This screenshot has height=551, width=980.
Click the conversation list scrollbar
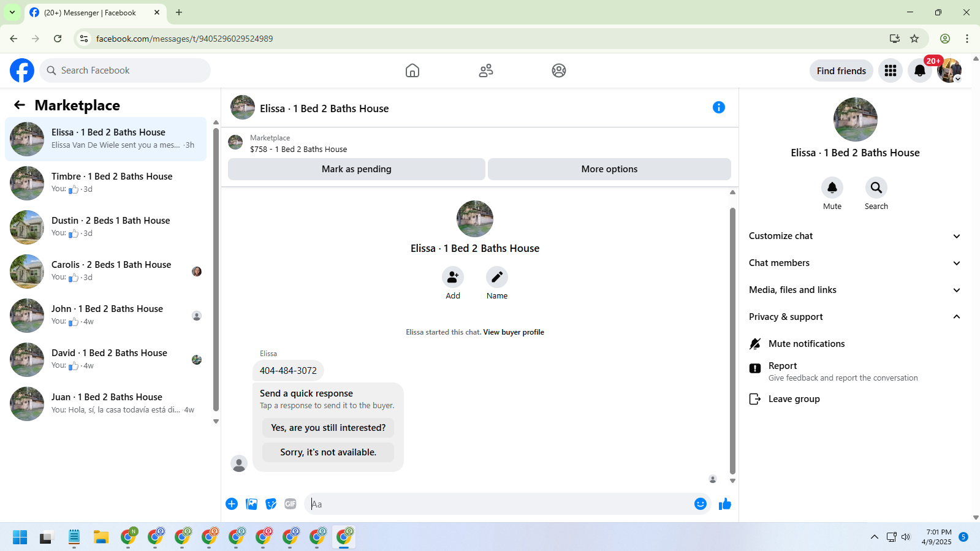[216, 270]
